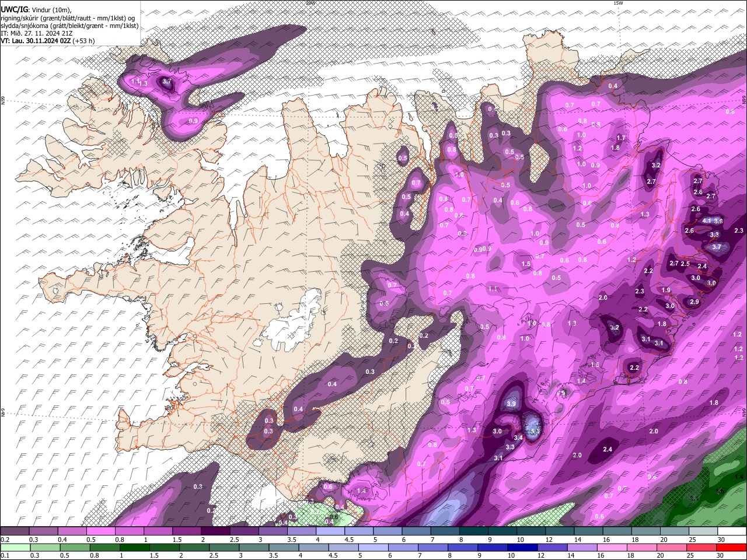Click the bright red swatch ending the lower legend

click(731, 548)
